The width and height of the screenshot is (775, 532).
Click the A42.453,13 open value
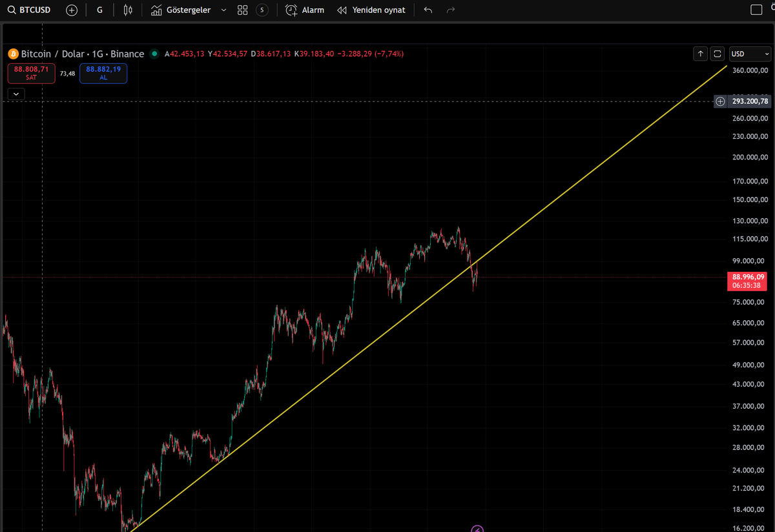click(x=185, y=54)
